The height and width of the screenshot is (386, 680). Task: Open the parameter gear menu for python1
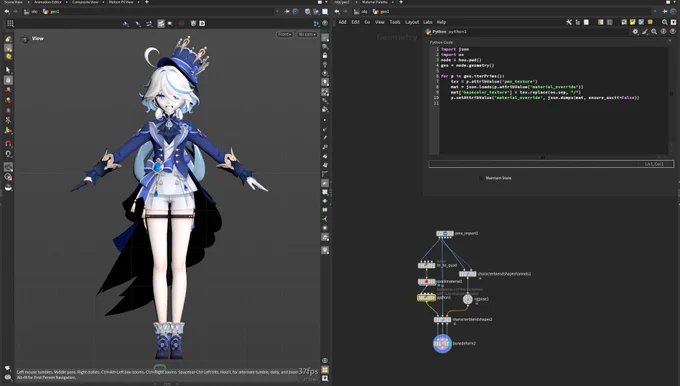(x=635, y=32)
